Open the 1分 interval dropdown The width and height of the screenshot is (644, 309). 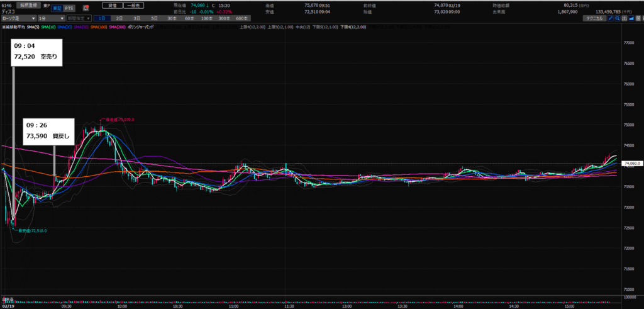51,19
